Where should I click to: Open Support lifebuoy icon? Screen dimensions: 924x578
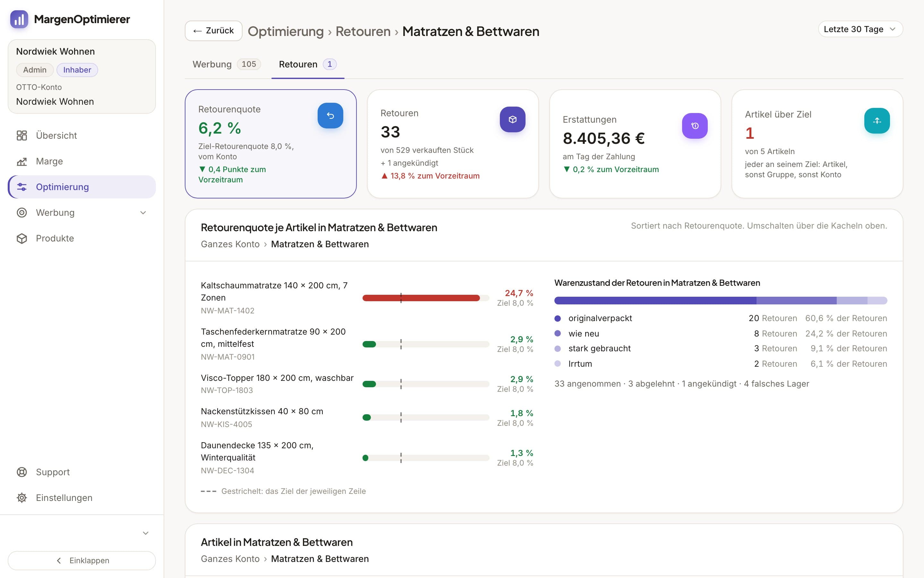coord(22,472)
